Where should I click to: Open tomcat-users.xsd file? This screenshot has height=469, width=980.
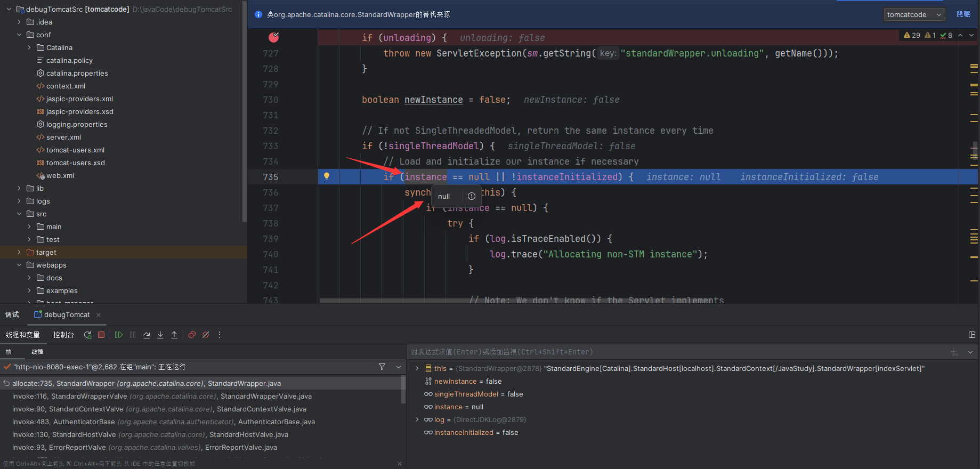pyautogui.click(x=75, y=163)
